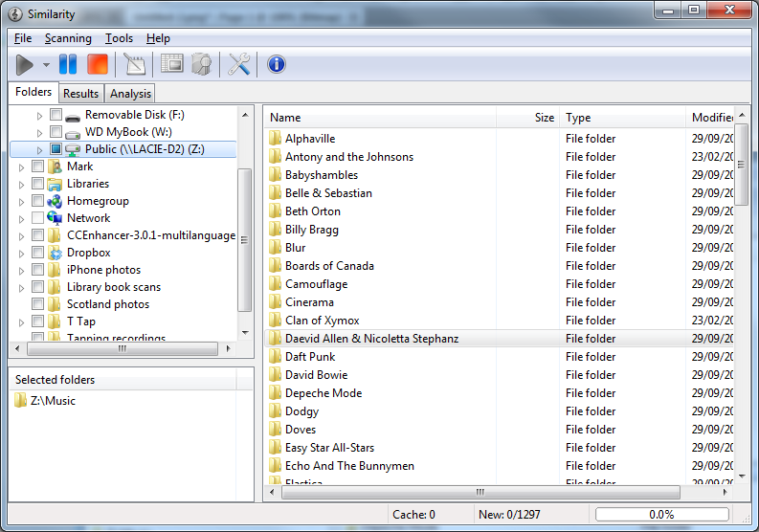Start scanning with the Play button
The width and height of the screenshot is (759, 532).
click(24, 64)
